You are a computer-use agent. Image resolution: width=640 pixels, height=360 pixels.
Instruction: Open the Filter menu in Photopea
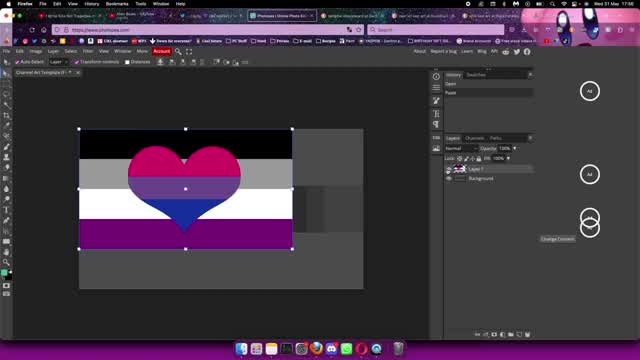click(88, 51)
